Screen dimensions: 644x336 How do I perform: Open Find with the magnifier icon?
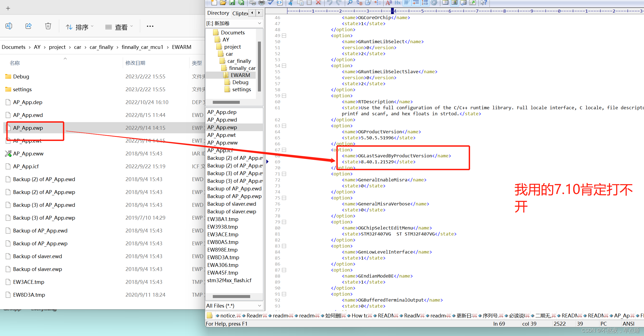350,3
